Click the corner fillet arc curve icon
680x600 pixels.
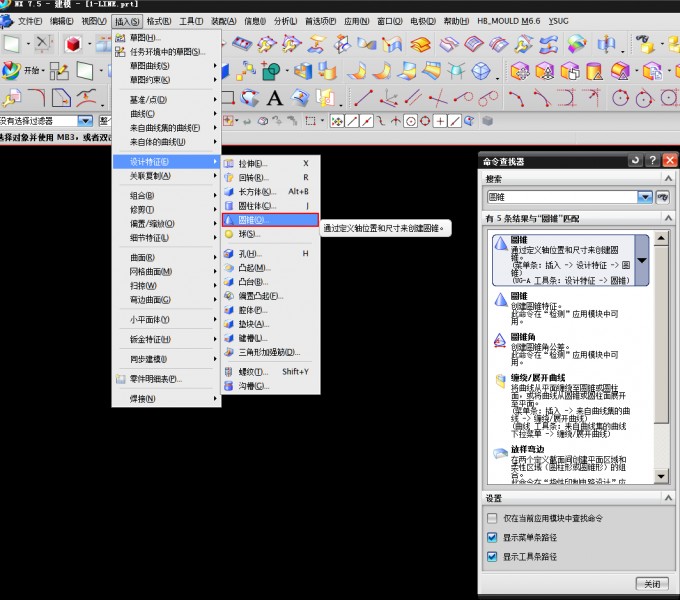tap(37, 98)
